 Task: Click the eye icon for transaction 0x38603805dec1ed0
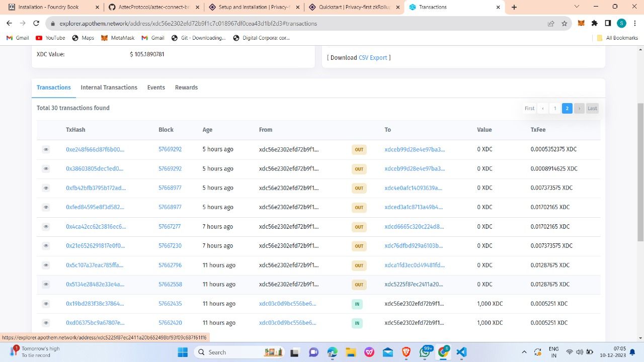[x=46, y=168]
